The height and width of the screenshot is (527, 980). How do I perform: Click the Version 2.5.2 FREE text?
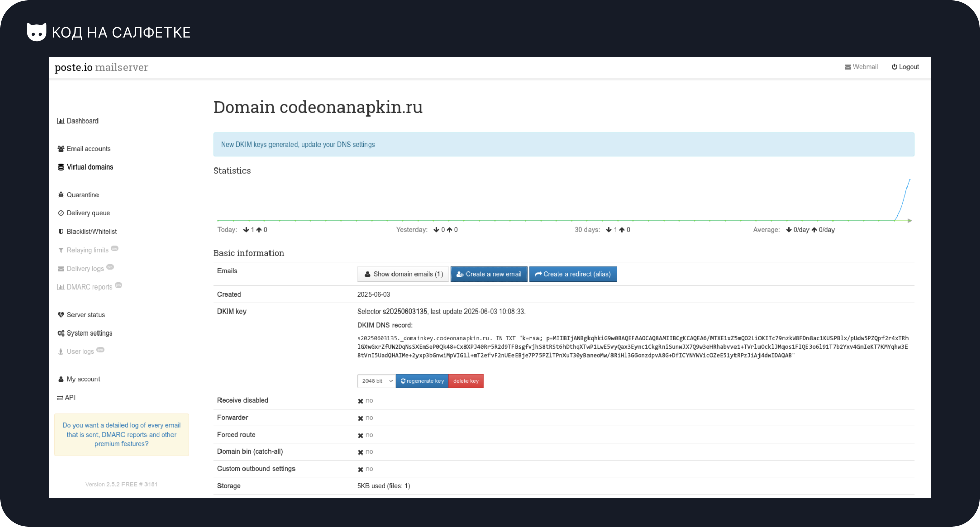click(121, 484)
